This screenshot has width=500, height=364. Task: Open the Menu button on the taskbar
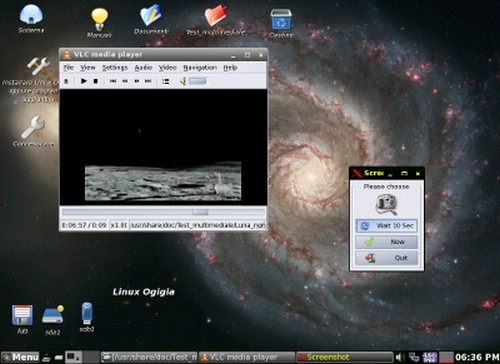(20, 357)
